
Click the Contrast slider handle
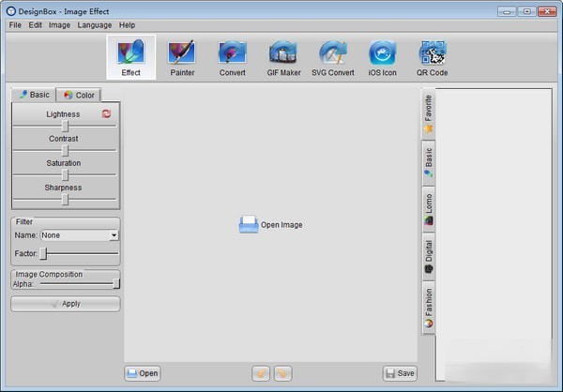65,150
